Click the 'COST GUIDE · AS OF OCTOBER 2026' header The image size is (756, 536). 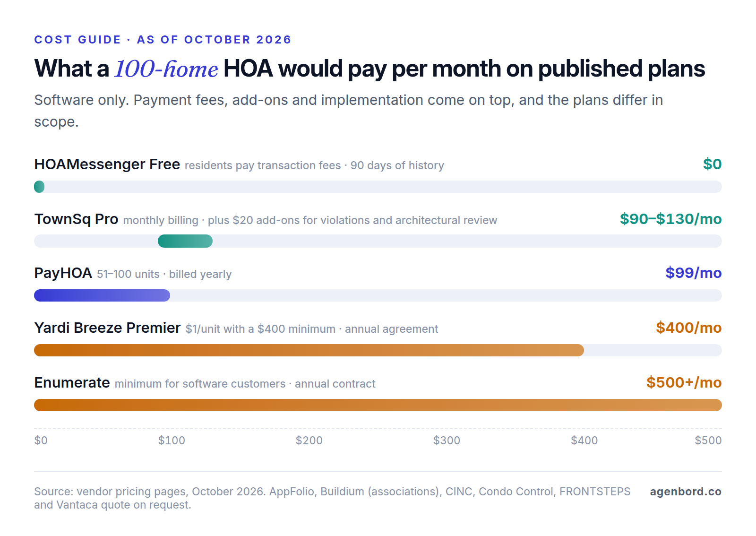(163, 40)
